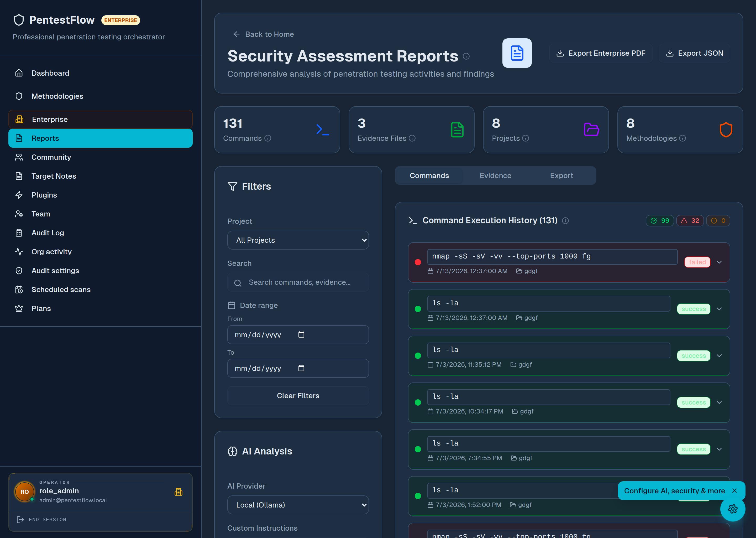
Task: Click info icon next to Methodologies stat
Action: tap(682, 138)
